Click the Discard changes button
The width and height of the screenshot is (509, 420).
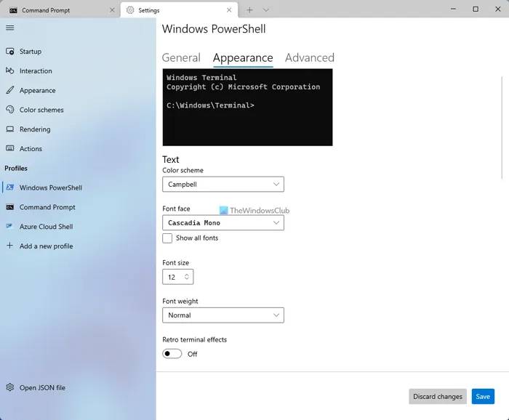(438, 396)
